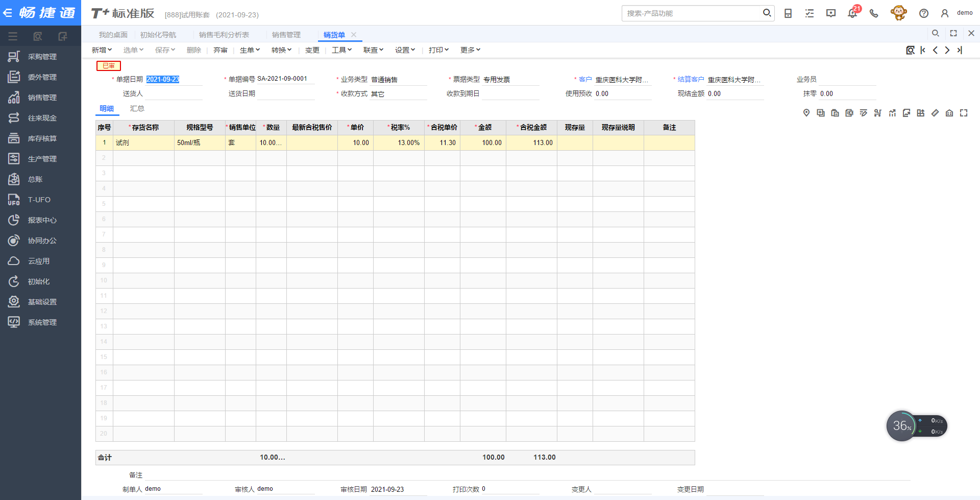Viewport: 980px width, 500px height.
Task: Expand the 选单 dropdown
Action: (x=133, y=50)
